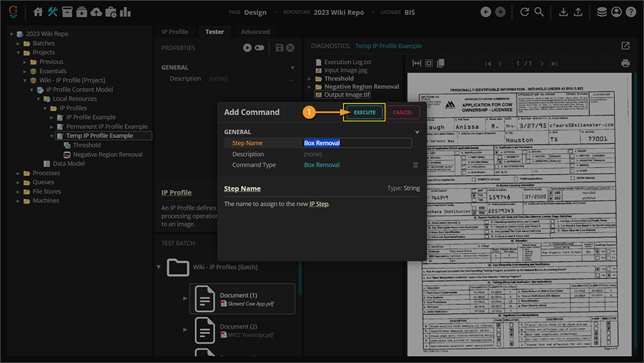Click the Execute button in Add Command

365,112
